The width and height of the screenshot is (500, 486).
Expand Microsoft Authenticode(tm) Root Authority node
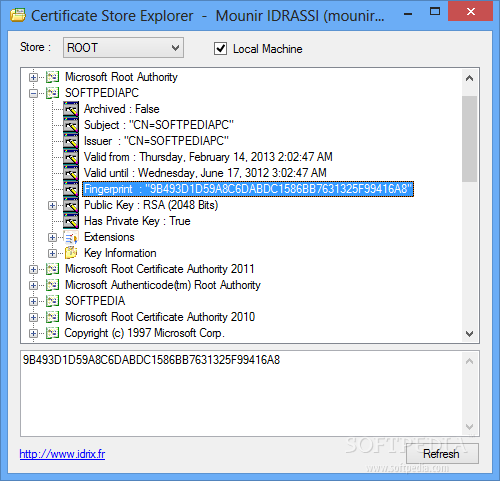[33, 285]
